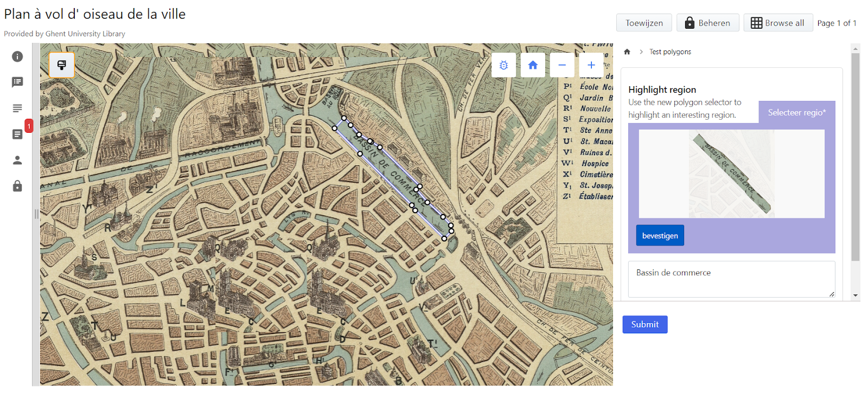
Task: Click the scrollbar up arrow in right panel
Action: pyautogui.click(x=856, y=48)
